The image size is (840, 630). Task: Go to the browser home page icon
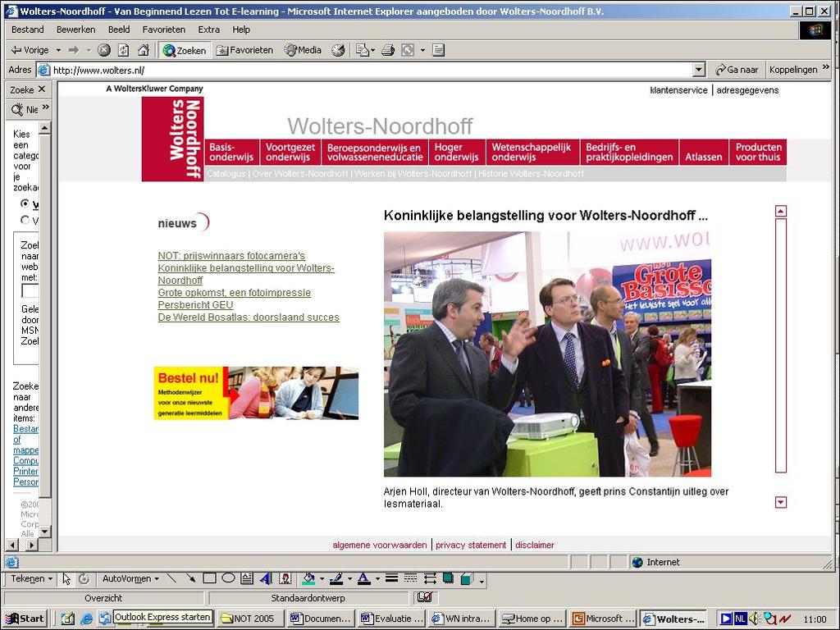pyautogui.click(x=143, y=50)
